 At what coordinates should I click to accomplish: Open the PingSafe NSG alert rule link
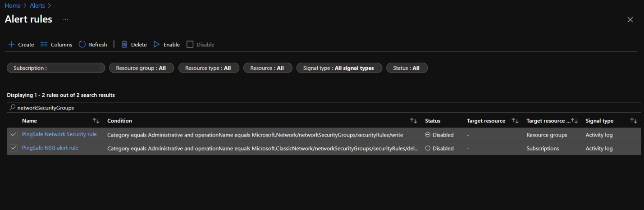(50, 148)
